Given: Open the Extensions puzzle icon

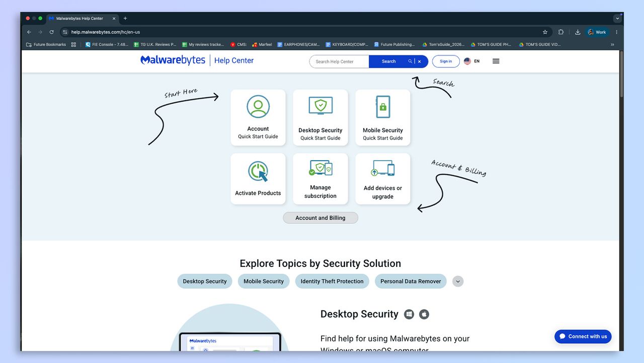Looking at the screenshot, I should [561, 32].
